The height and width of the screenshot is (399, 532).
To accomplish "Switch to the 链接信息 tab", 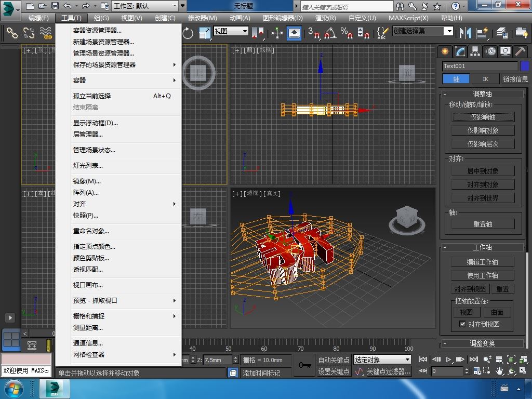I will coord(515,79).
